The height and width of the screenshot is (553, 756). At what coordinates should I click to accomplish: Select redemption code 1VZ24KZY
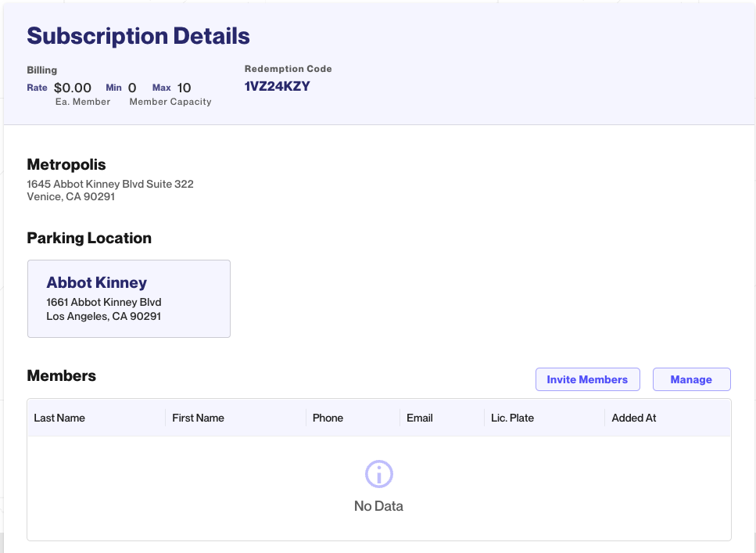point(278,86)
